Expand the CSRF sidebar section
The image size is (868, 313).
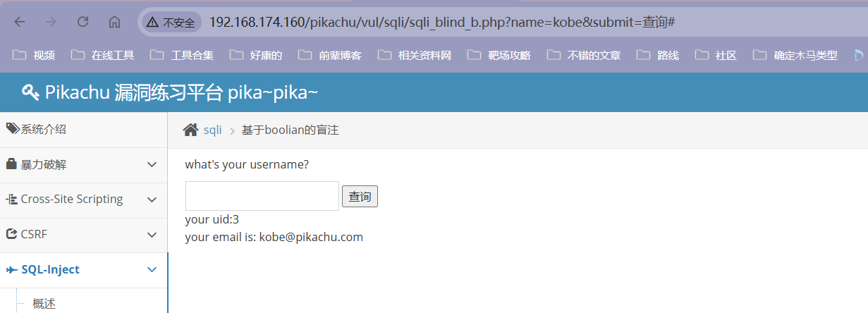click(84, 235)
